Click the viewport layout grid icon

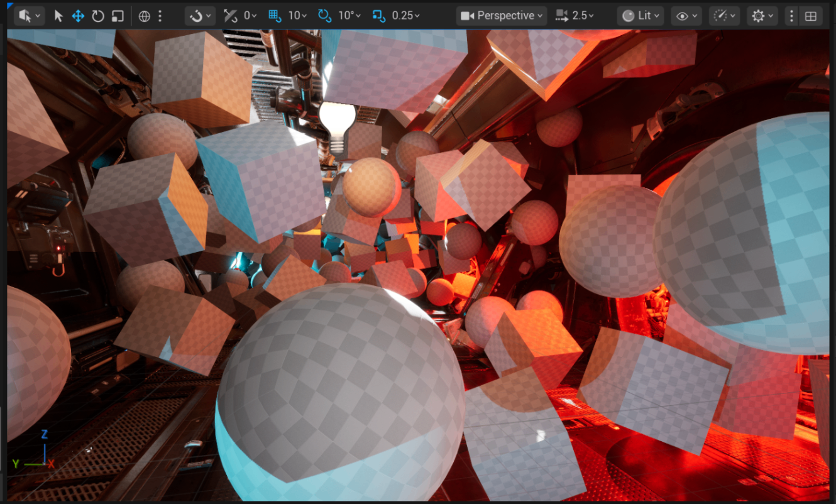pyautogui.click(x=811, y=16)
